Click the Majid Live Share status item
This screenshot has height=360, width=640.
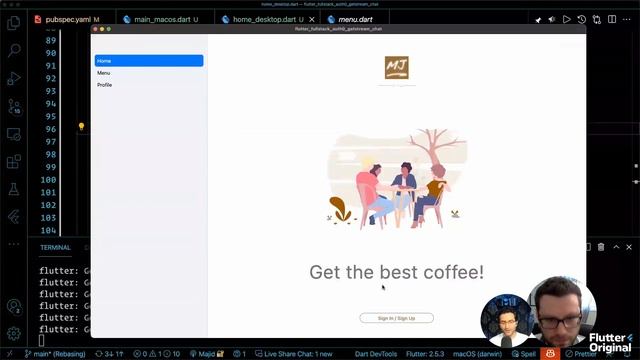pos(207,354)
